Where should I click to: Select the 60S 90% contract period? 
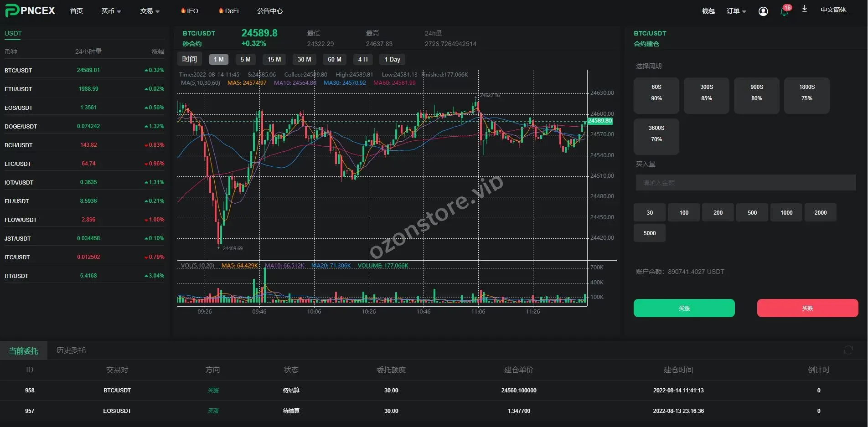tap(656, 95)
